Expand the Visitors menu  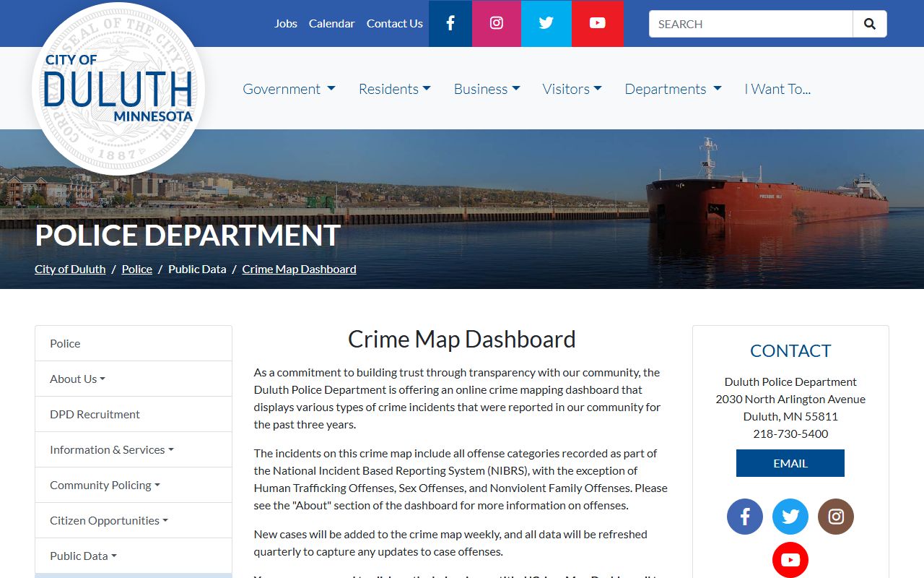click(572, 89)
